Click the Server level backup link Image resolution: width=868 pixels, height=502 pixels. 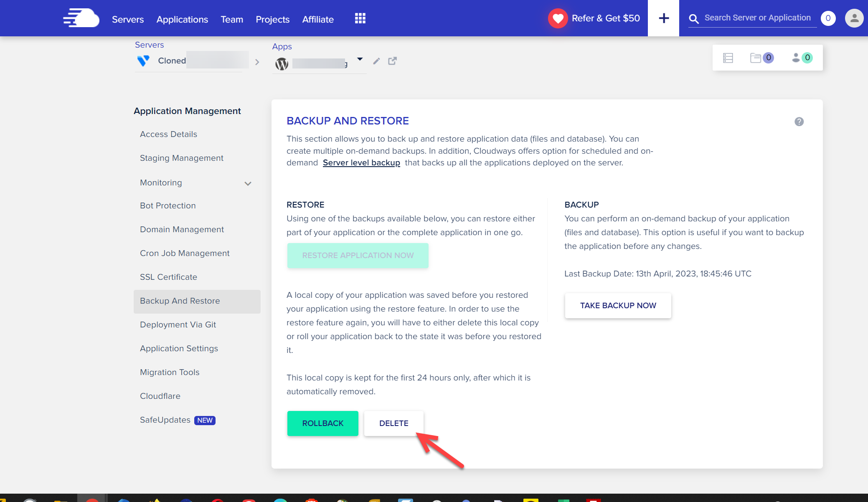[361, 162]
